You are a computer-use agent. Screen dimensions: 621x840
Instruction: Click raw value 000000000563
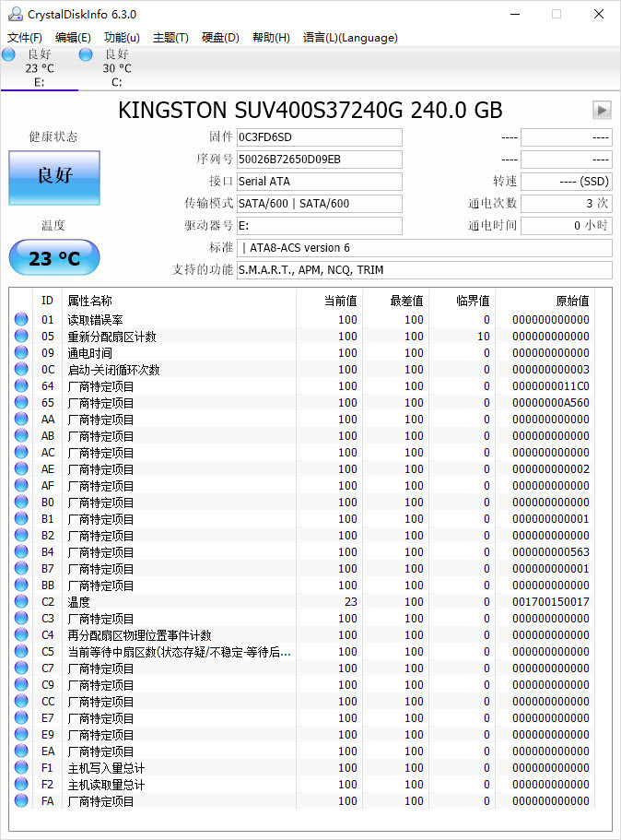point(550,552)
